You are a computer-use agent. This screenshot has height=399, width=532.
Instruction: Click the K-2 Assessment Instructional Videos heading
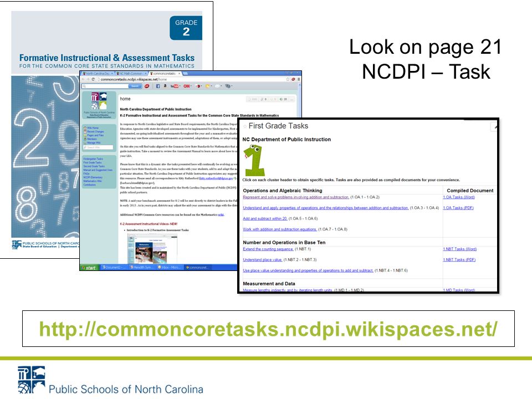(149, 224)
